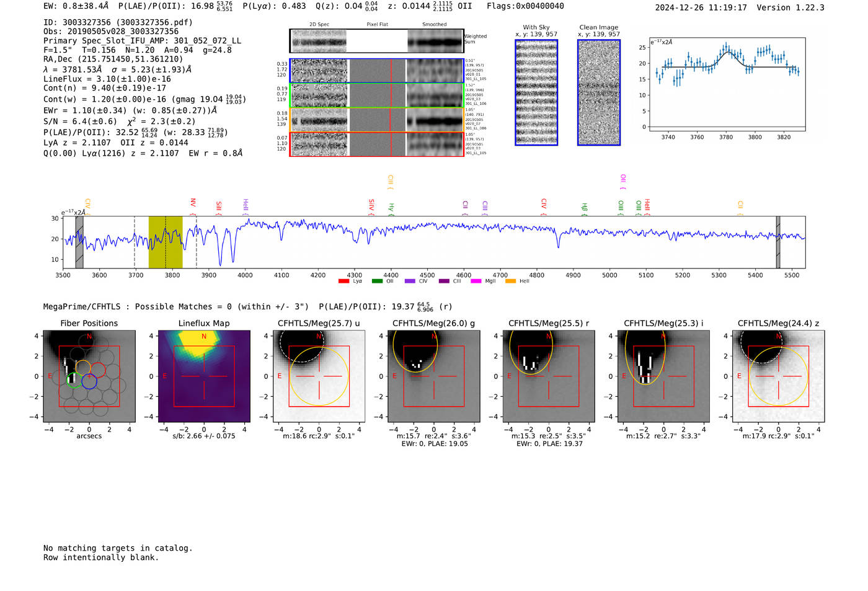Click the 'EW: 0.8±38.4Å' header value

(76, 6)
